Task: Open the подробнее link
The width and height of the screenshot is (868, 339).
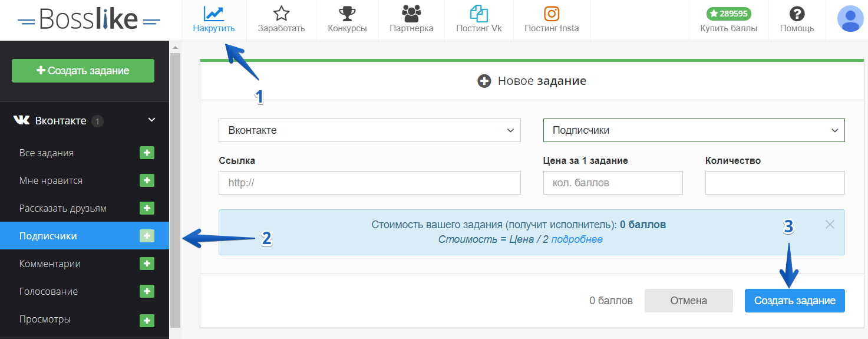Action: tap(577, 239)
